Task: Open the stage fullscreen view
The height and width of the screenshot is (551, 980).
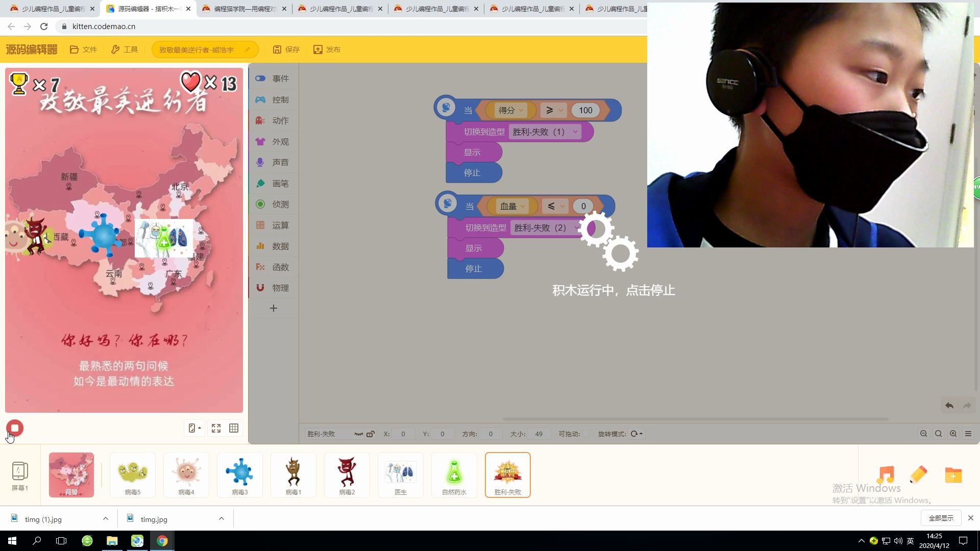Action: (x=216, y=428)
